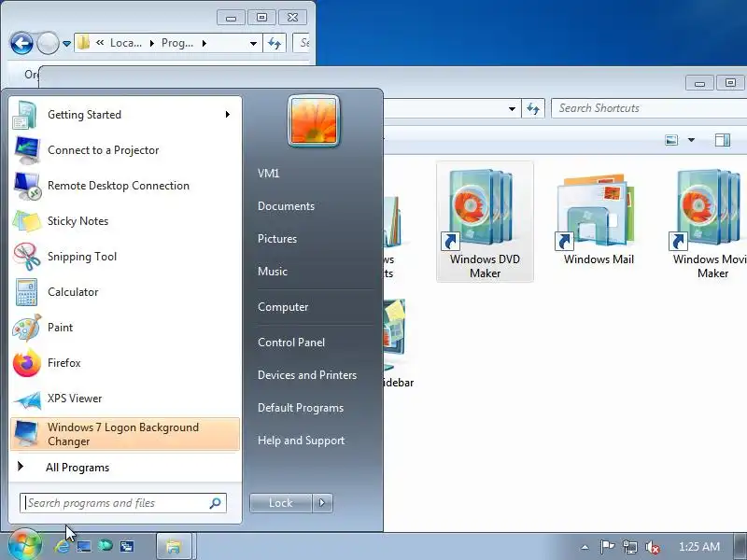Click the 1:25 AM clock
Image resolution: width=747 pixels, height=560 pixels.
click(698, 547)
